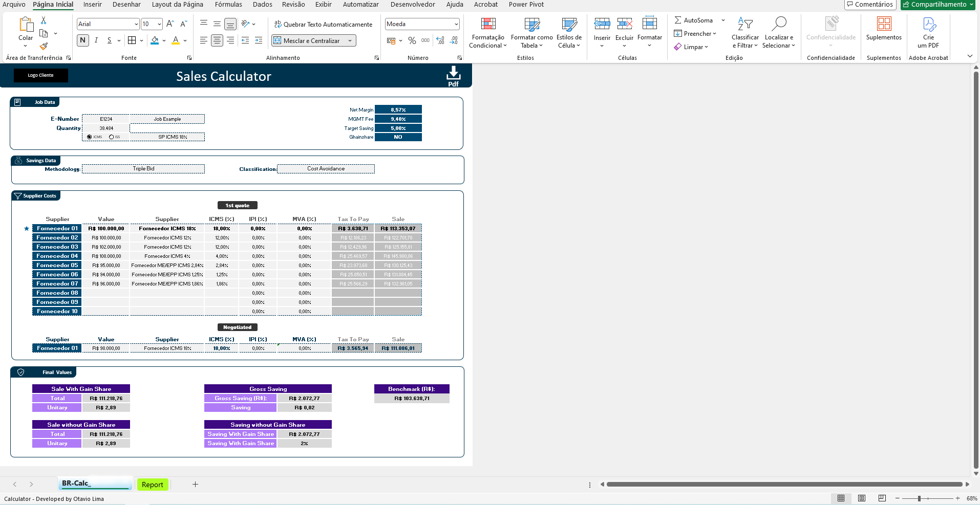Toggle Normal view in status bar

[x=841, y=498]
